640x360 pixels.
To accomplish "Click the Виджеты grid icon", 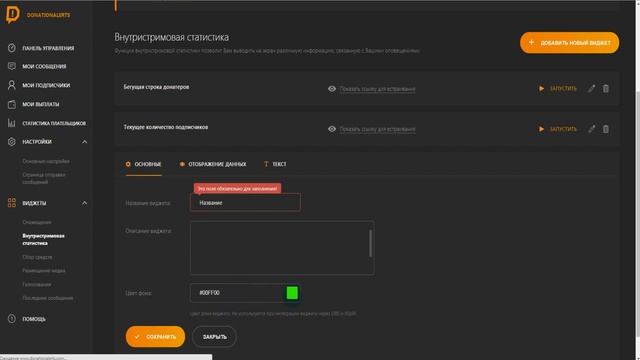I will (11, 203).
